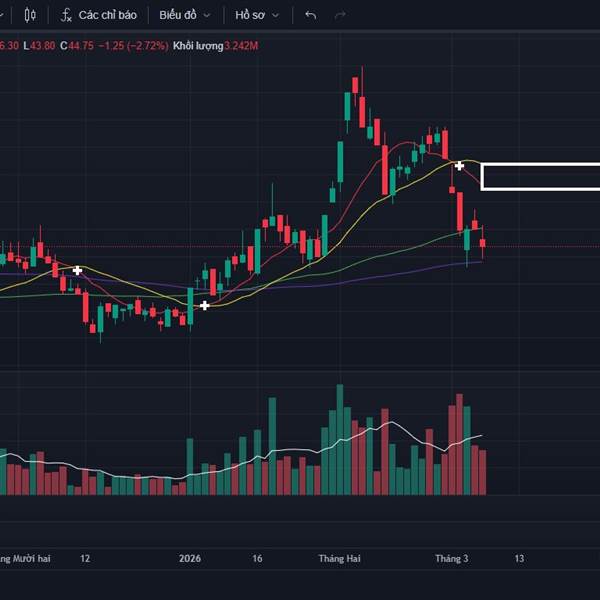Select the white cross marker near date 12
600x600 pixels.
pos(77,271)
